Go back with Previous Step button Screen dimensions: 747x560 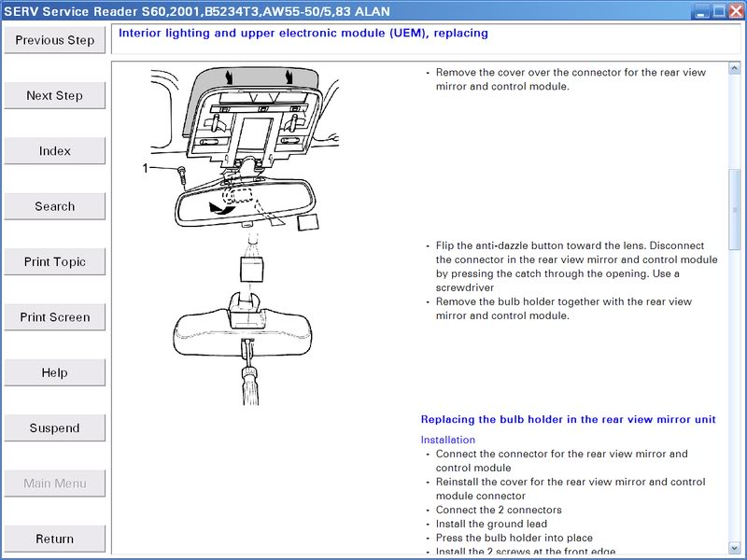pyautogui.click(x=55, y=40)
